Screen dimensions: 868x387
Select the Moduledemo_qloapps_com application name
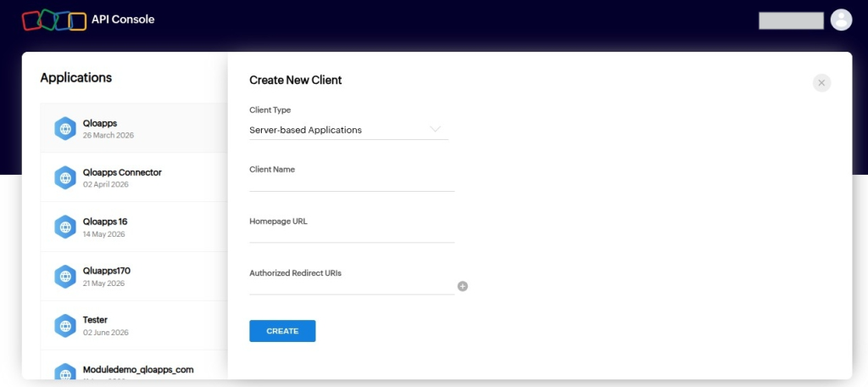coord(138,369)
